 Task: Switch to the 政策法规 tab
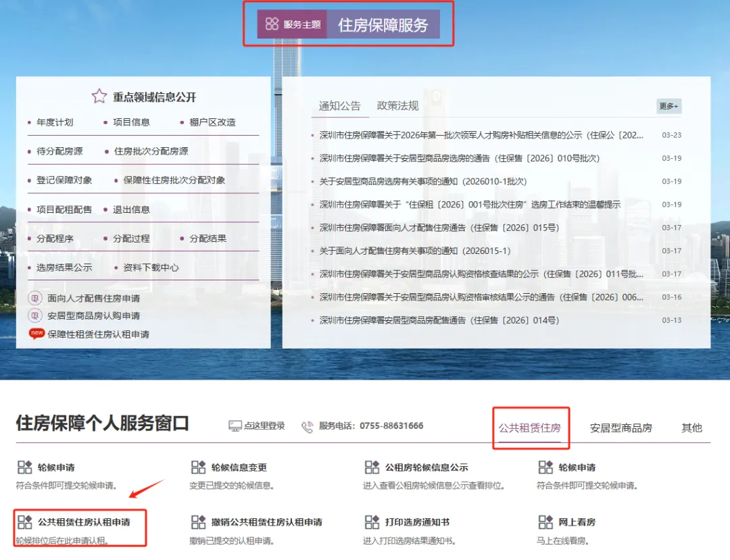click(x=397, y=106)
